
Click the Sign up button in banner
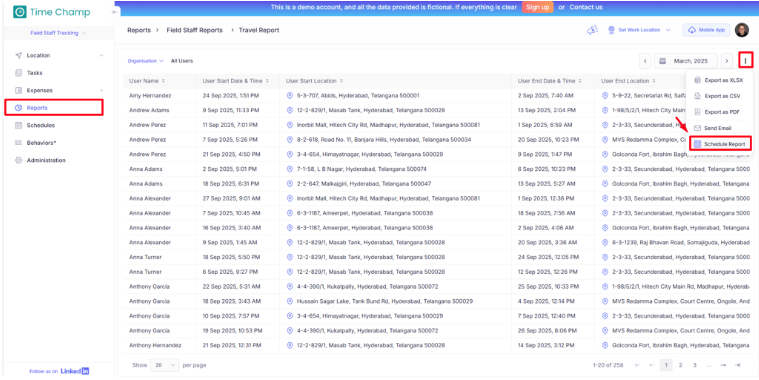click(x=537, y=7)
